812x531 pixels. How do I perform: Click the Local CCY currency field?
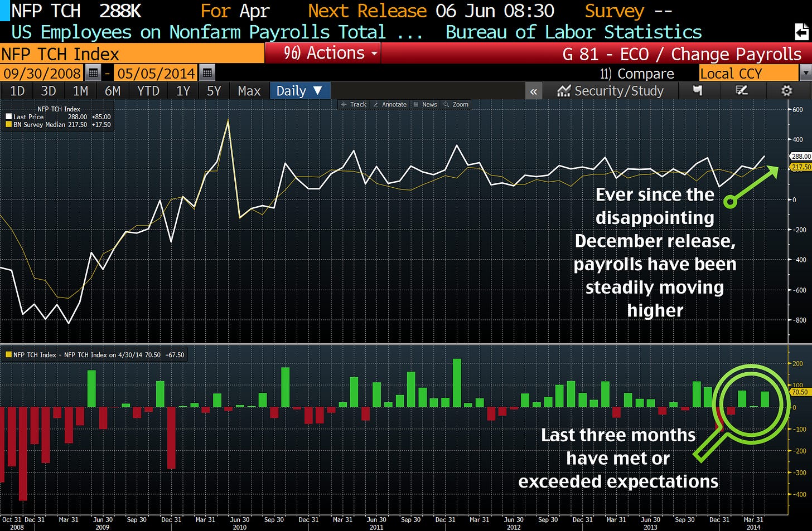(x=749, y=73)
